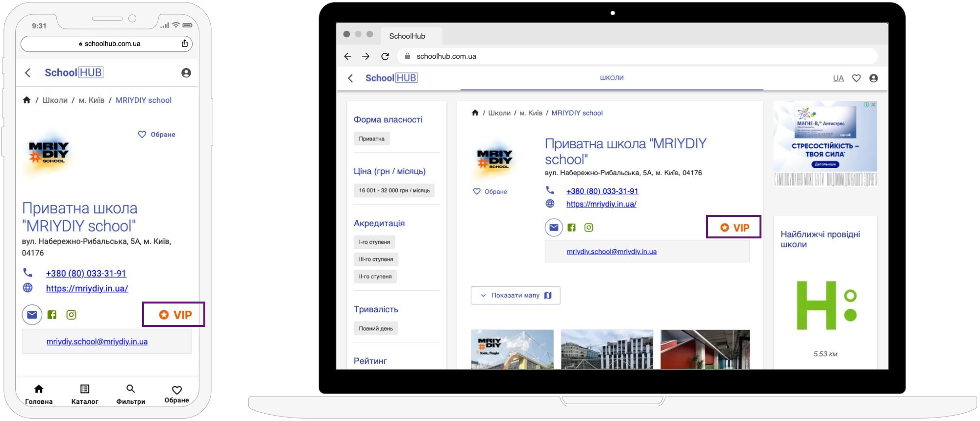980x421 pixels.
Task: Click м. Київ in the laptop breadcrumb
Action: [x=531, y=113]
